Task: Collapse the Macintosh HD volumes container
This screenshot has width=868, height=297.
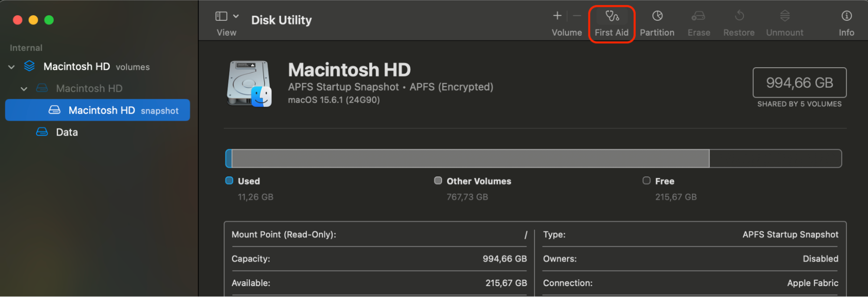Action: 12,67
